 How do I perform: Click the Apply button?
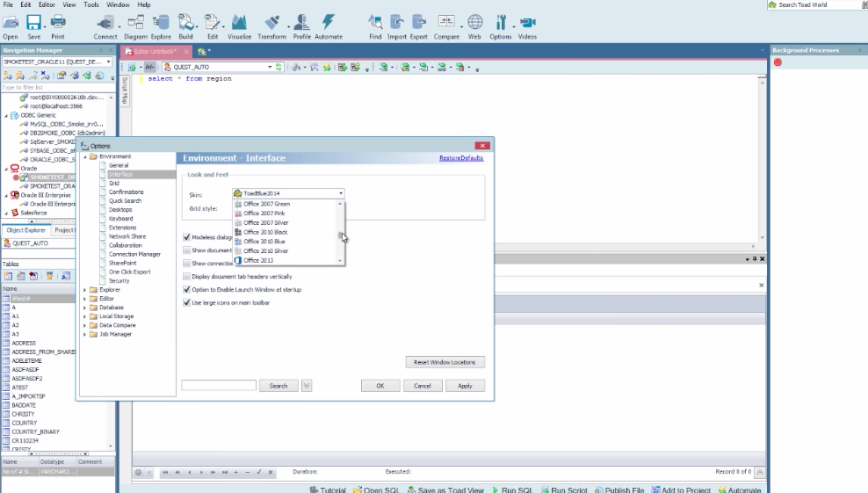pos(465,386)
